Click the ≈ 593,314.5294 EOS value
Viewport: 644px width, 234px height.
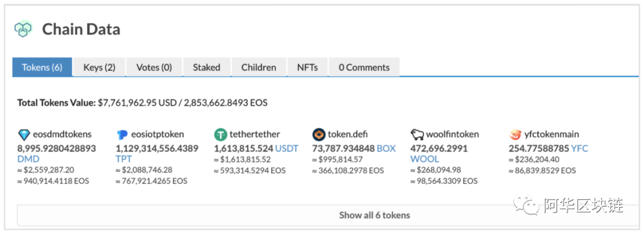(250, 171)
